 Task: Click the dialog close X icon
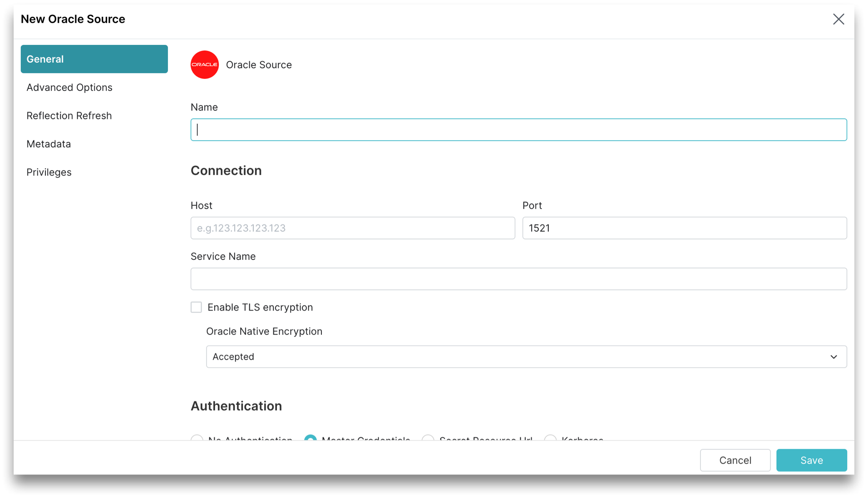(x=838, y=19)
